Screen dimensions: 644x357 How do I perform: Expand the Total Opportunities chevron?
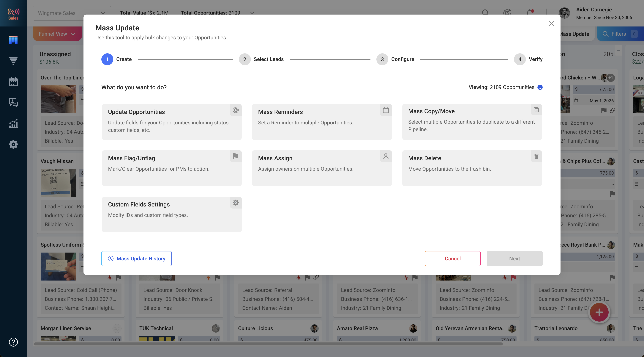pyautogui.click(x=252, y=13)
